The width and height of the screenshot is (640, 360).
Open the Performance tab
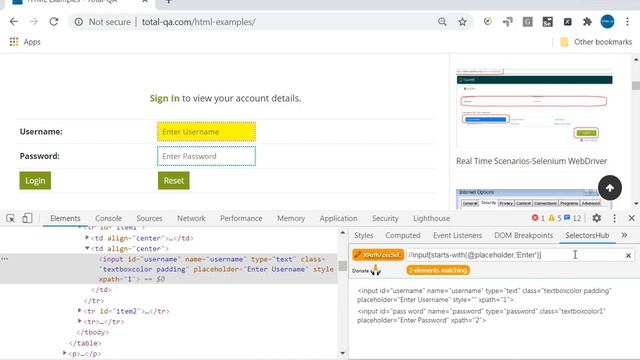tap(241, 218)
